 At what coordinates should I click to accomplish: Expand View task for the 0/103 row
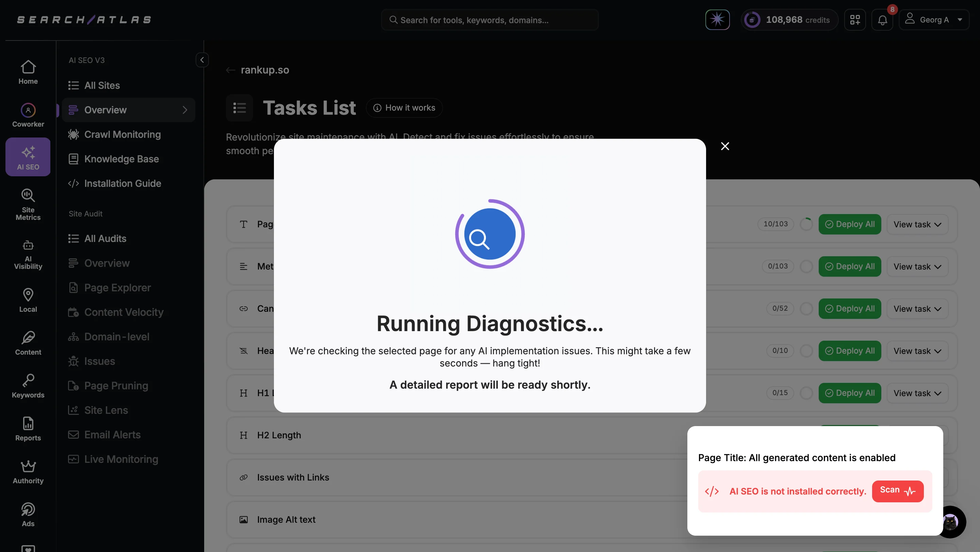point(917,266)
